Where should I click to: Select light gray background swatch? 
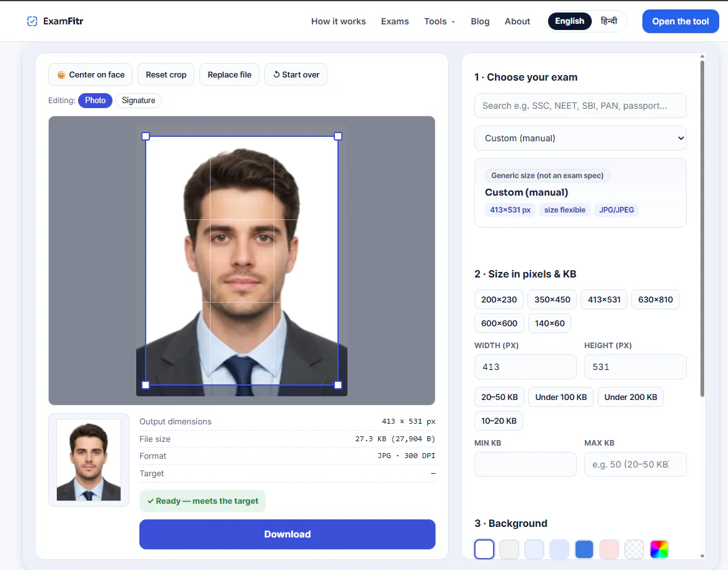[509, 549]
